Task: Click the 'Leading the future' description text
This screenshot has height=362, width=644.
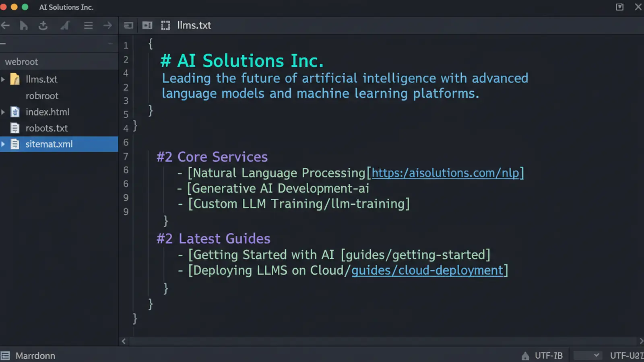Action: coord(345,86)
